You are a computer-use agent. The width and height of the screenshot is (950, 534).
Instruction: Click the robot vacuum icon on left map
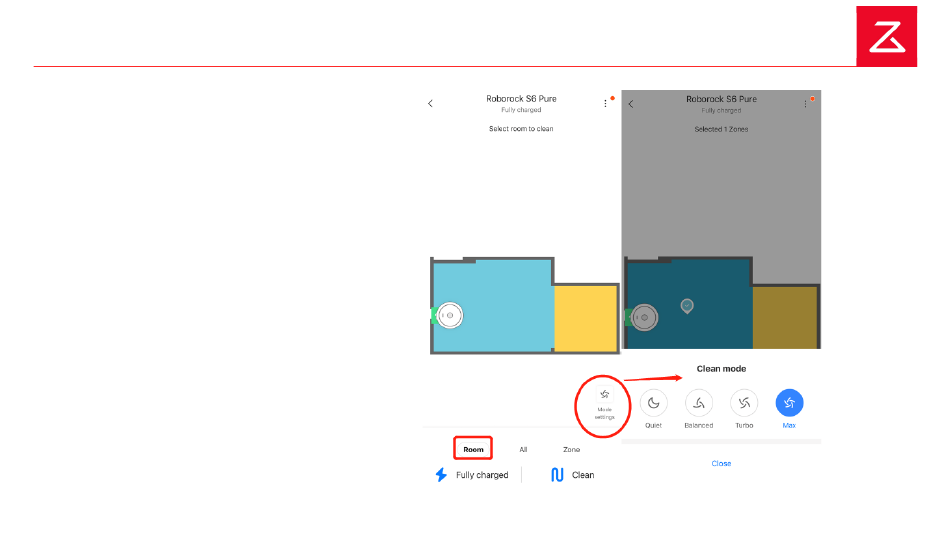tap(450, 316)
